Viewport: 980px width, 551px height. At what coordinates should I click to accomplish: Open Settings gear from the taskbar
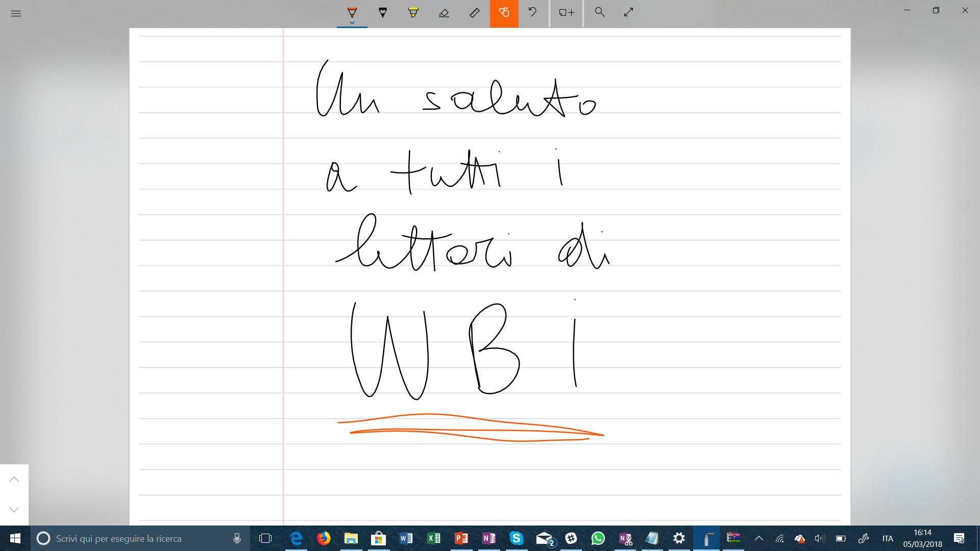coord(679,538)
